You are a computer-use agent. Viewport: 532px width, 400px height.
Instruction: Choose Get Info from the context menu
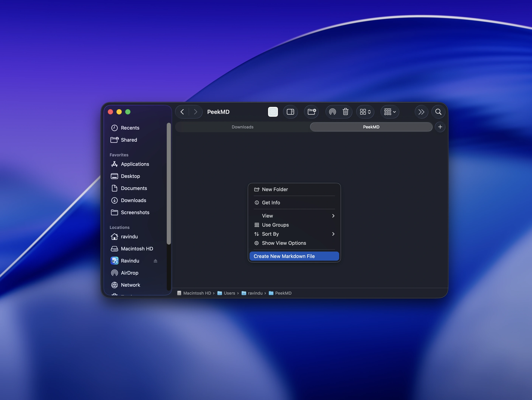click(x=294, y=202)
